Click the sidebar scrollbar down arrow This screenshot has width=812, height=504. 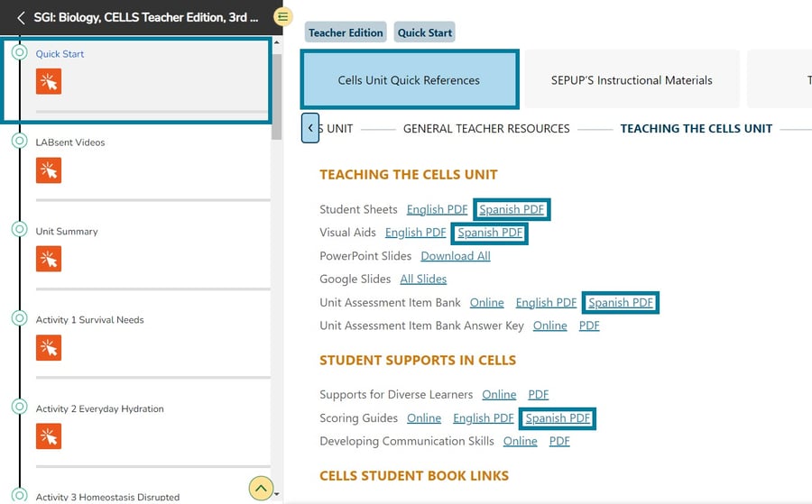pos(277,494)
